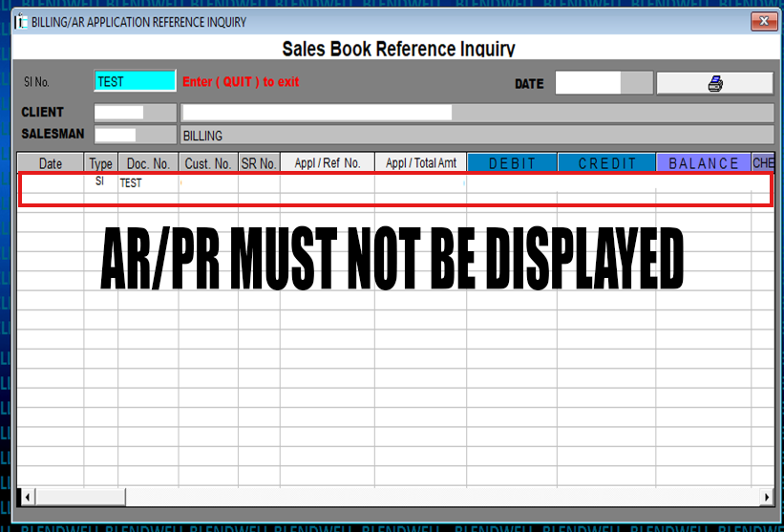Click the DEBIT column header
This screenshot has height=532, width=784.
[x=512, y=163]
